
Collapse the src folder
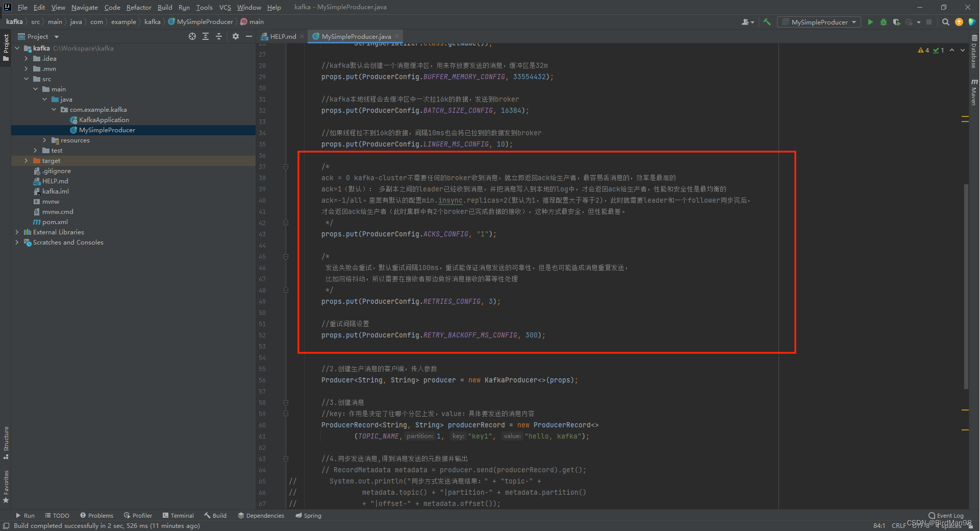coord(26,79)
